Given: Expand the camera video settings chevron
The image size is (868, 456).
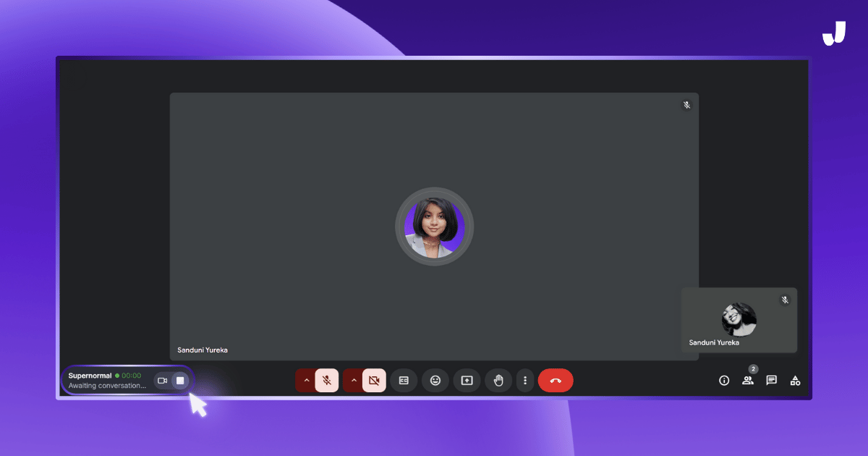Looking at the screenshot, I should (x=353, y=380).
